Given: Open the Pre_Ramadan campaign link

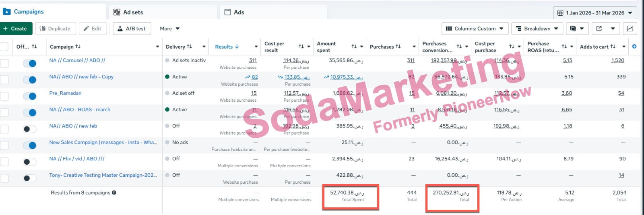Looking at the screenshot, I should coord(65,93).
